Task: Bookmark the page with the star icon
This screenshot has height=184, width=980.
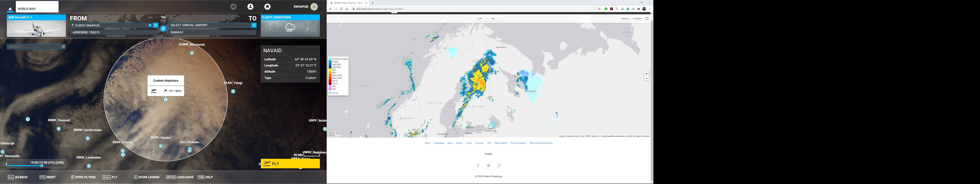Action: [x=599, y=9]
